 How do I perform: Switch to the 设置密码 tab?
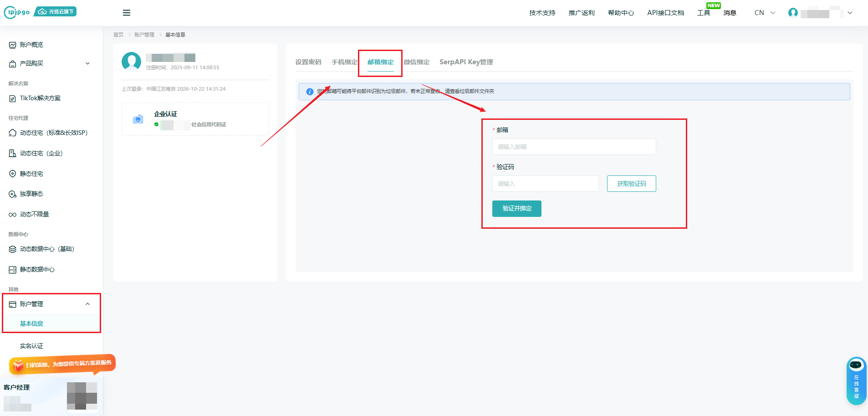pyautogui.click(x=308, y=62)
